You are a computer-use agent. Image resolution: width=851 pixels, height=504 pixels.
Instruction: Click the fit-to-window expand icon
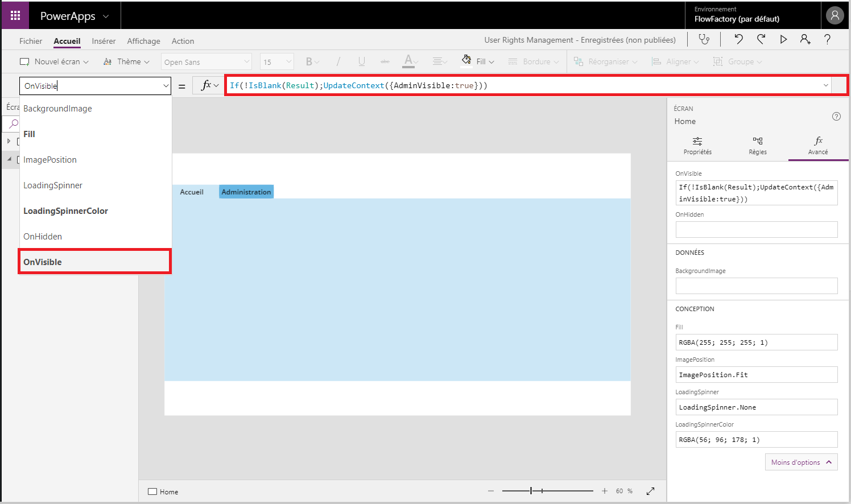[650, 491]
